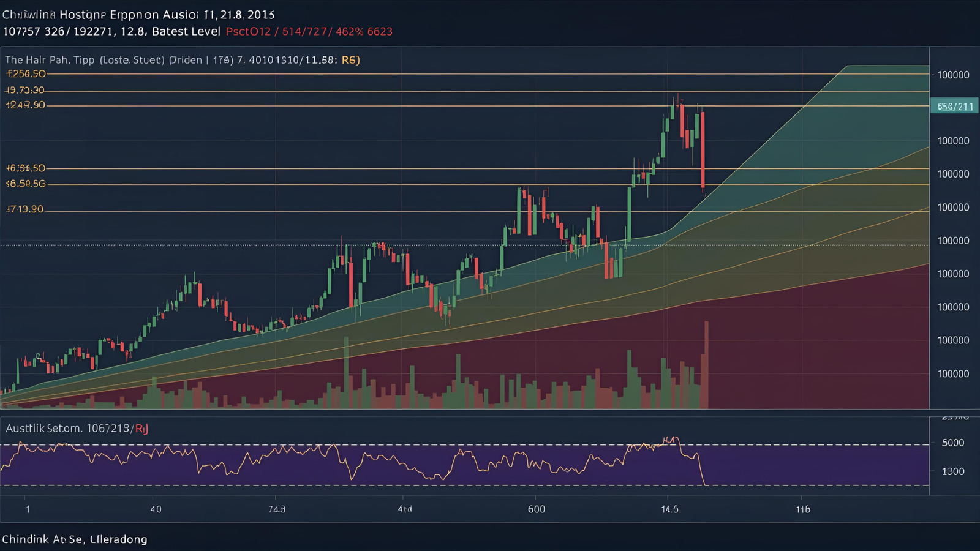Click the 5000 oscillator scale label
980x551 pixels.
(x=952, y=443)
